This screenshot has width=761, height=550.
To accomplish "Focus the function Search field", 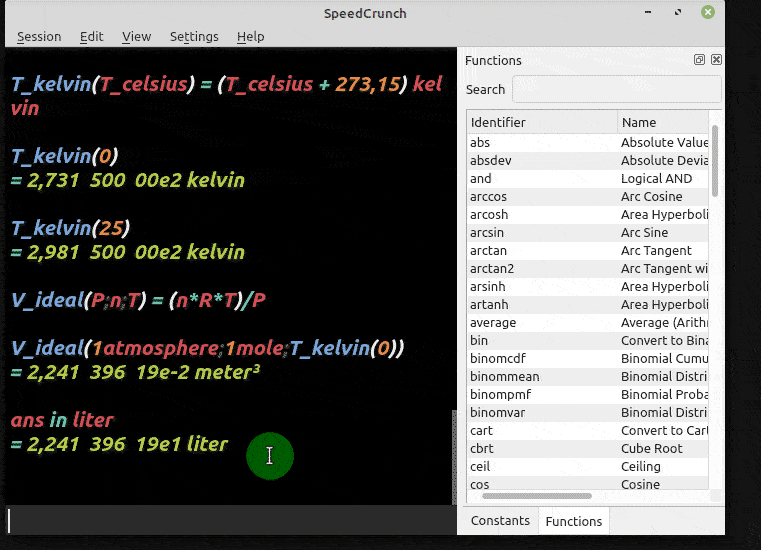I will tap(616, 89).
